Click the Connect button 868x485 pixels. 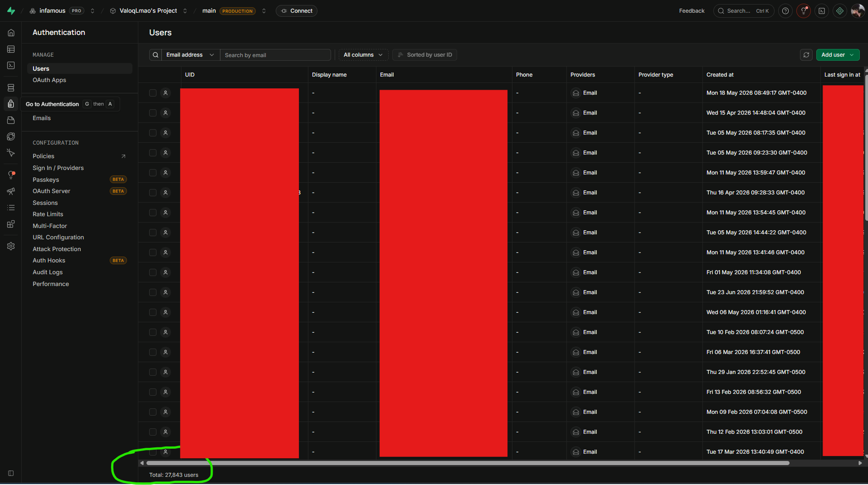pos(297,11)
